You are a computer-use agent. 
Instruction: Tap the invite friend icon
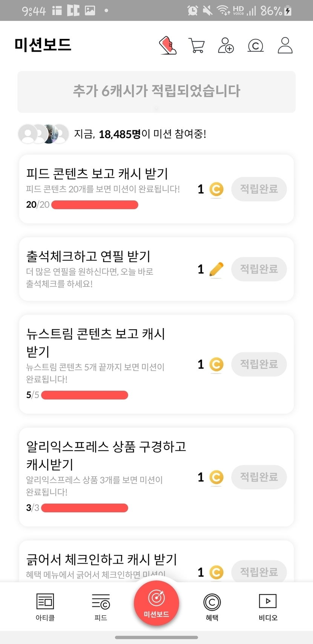pos(226,46)
